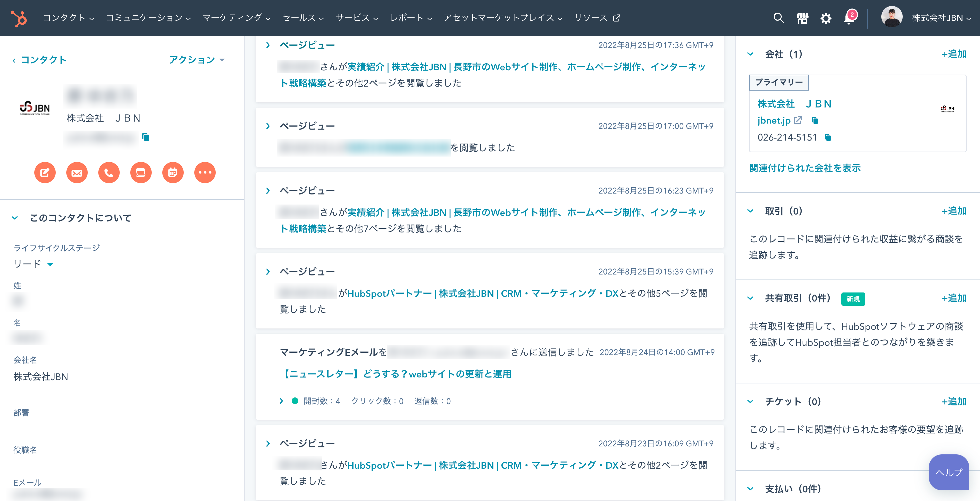Open the external link icon beside jbnet.jp

point(798,120)
